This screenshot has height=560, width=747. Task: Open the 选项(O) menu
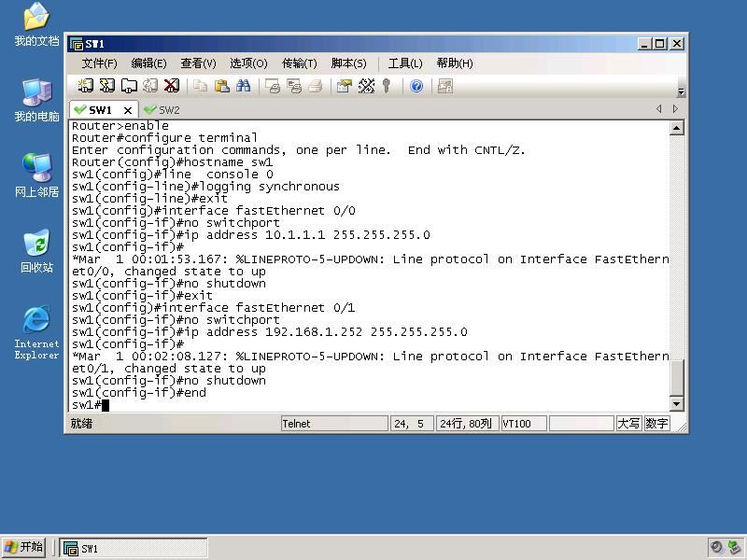point(248,63)
